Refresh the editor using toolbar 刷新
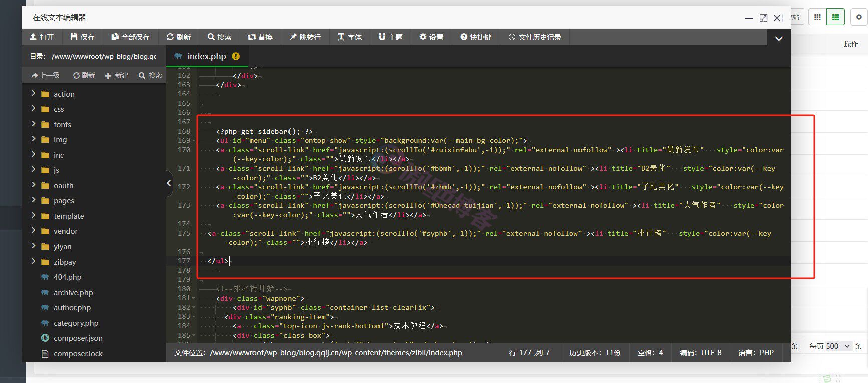This screenshot has width=868, height=383. tap(179, 37)
